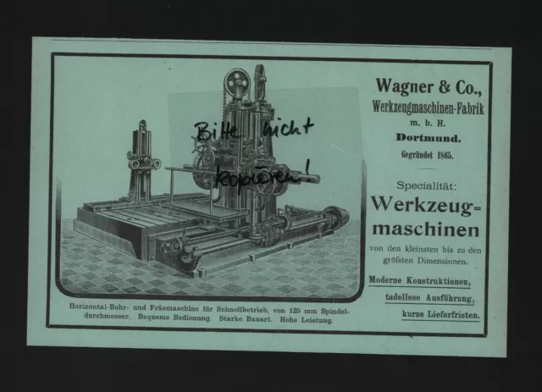Click the machine's horizontal spindle

[304, 179]
